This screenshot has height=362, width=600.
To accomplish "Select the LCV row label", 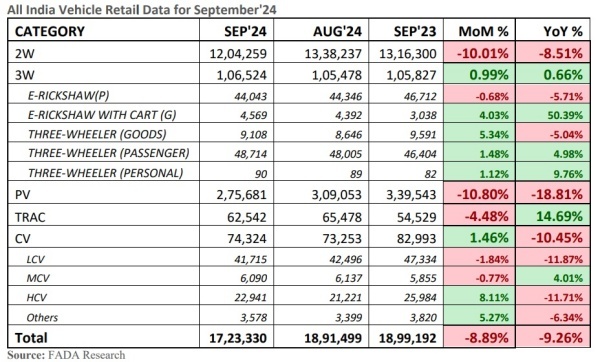I will point(35,259).
